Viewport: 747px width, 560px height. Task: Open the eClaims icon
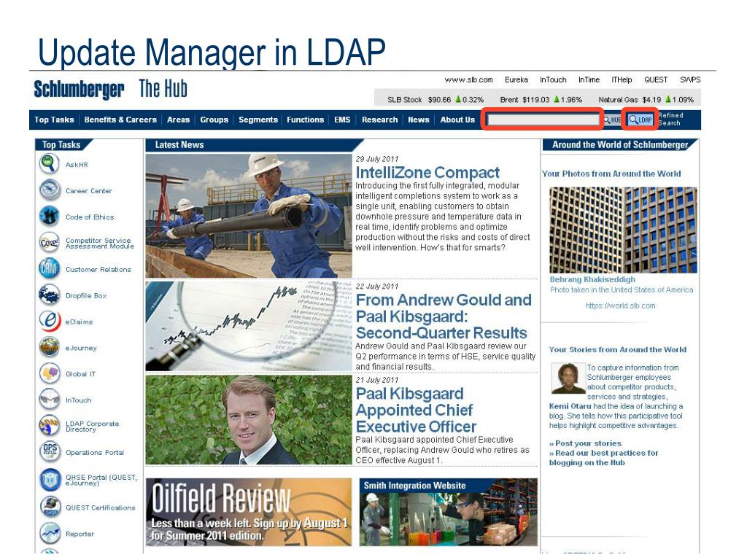pyautogui.click(x=49, y=321)
